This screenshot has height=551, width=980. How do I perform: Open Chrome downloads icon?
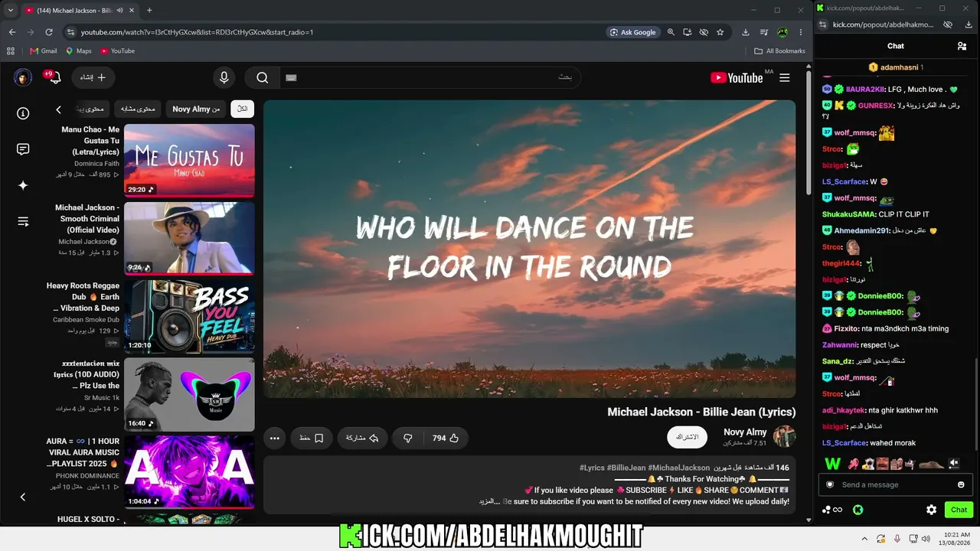[746, 32]
